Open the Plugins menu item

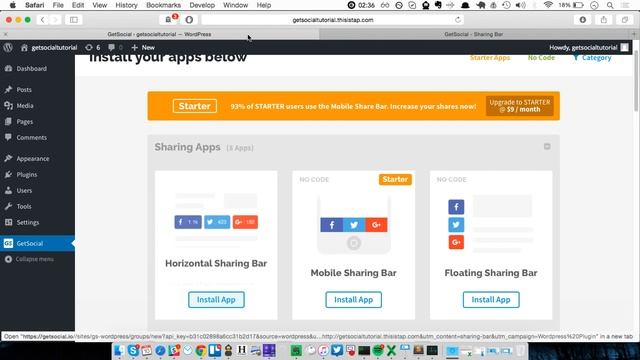[27, 174]
